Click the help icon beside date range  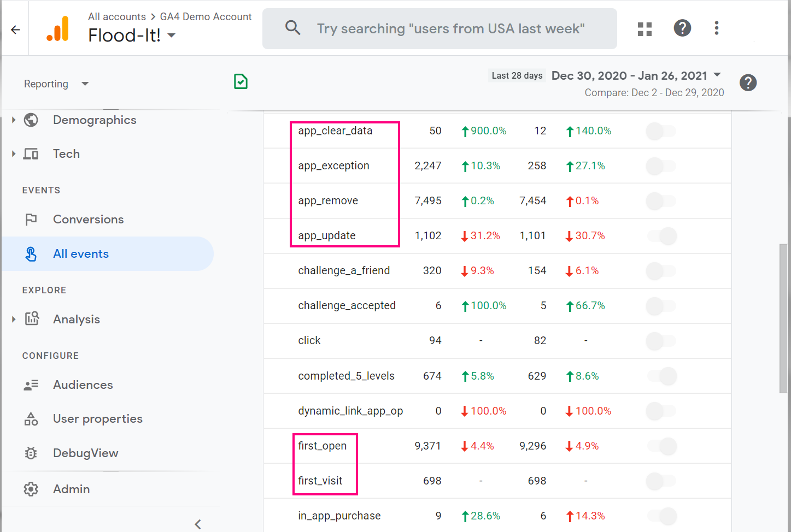coord(748,83)
